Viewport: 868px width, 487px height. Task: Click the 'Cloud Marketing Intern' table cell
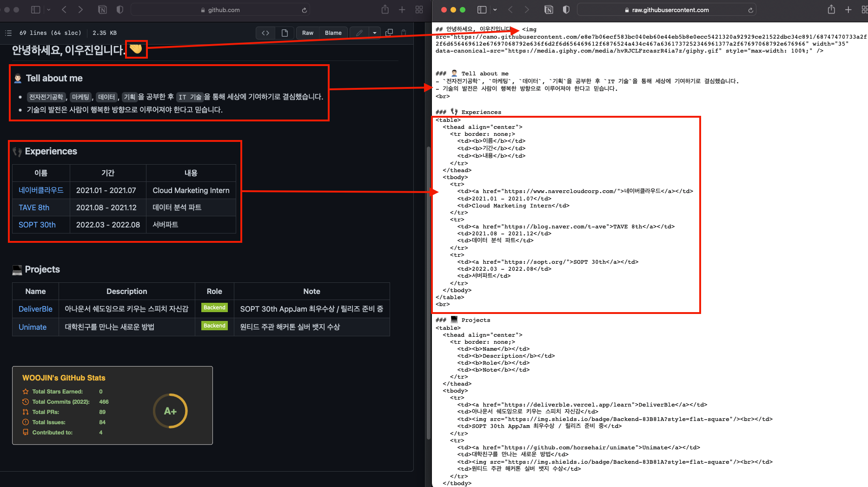point(191,190)
